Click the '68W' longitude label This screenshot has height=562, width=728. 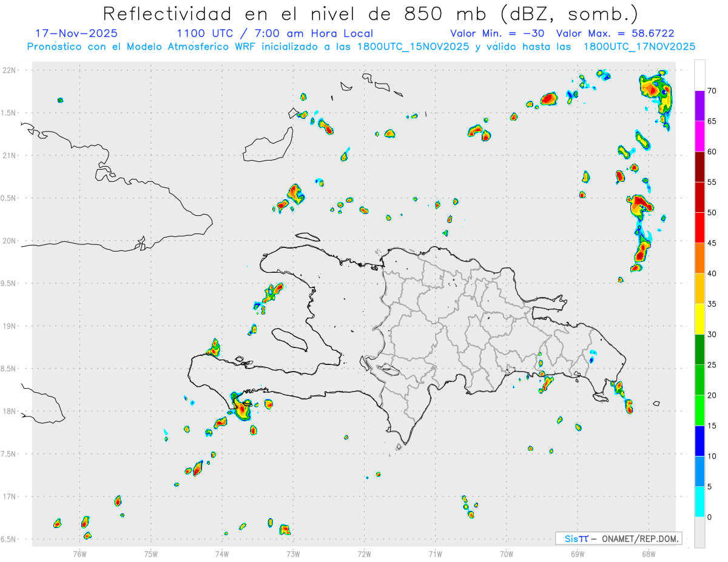point(649,553)
